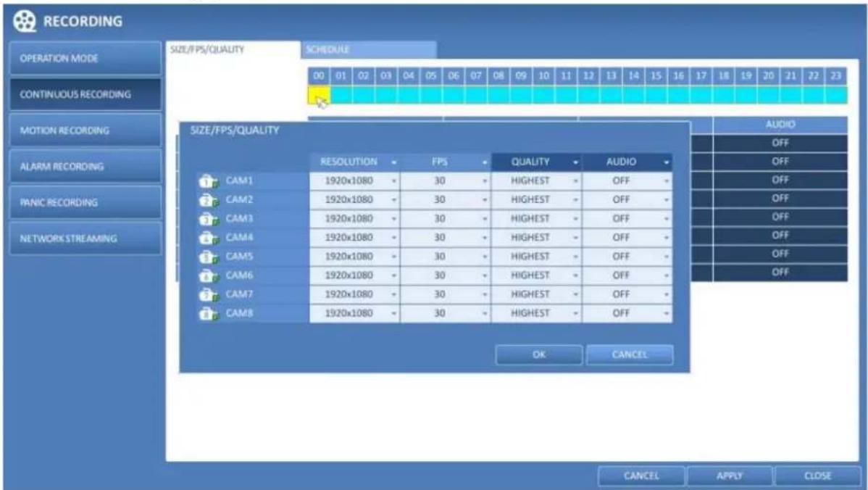This screenshot has width=868, height=490.
Task: Expand CAM6 quality dropdown
Action: [x=536, y=275]
